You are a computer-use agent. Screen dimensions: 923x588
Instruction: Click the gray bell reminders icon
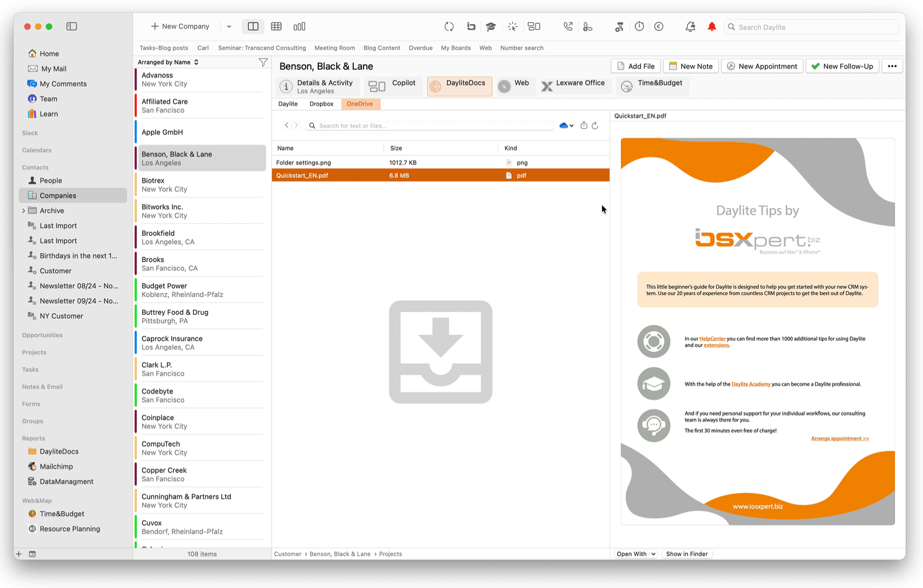[690, 26]
